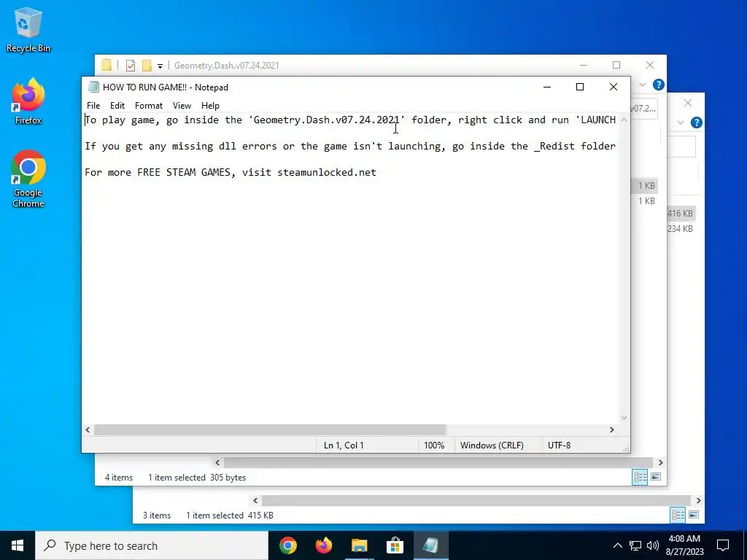747x560 pixels.
Task: Open Chrome from the taskbar
Action: pyautogui.click(x=288, y=545)
